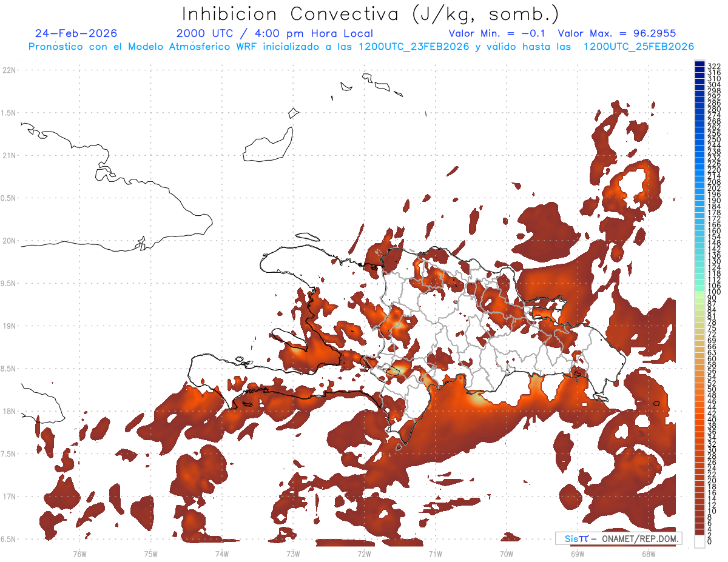
Task: Click the '20N' latitude label
Action: 9,241
